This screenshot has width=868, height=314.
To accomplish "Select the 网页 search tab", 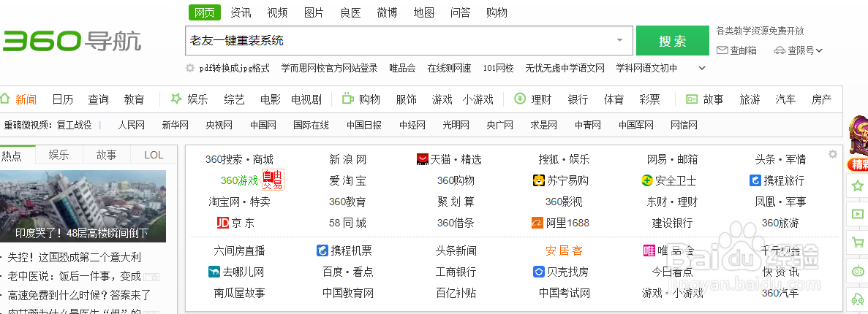I will coord(204,12).
